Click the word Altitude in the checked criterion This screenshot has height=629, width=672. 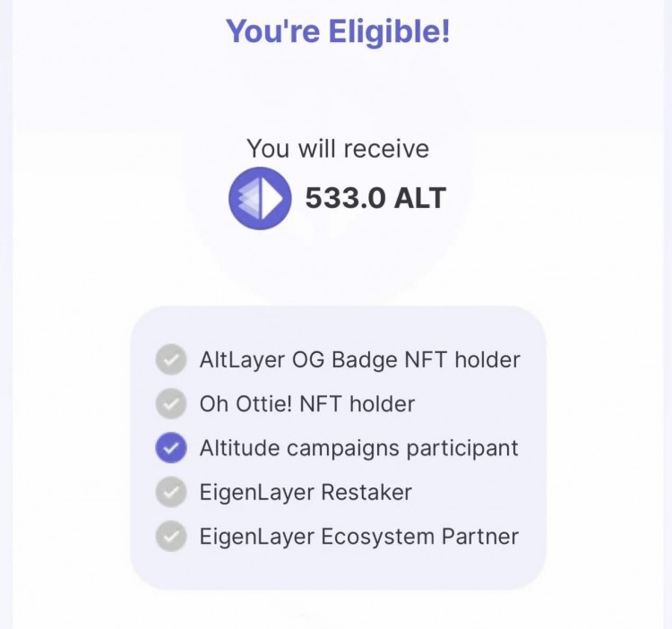click(x=237, y=448)
